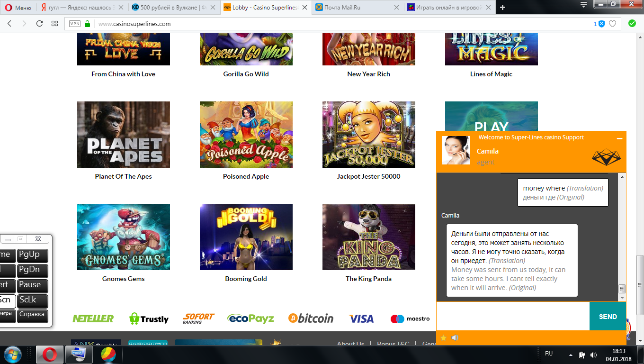The height and width of the screenshot is (364, 644).
Task: Click the PLAY overlay on hovered game
Action: pos(492,126)
